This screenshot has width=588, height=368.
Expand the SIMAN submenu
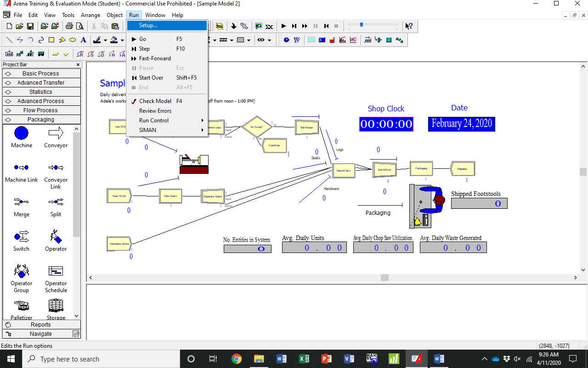coord(168,130)
